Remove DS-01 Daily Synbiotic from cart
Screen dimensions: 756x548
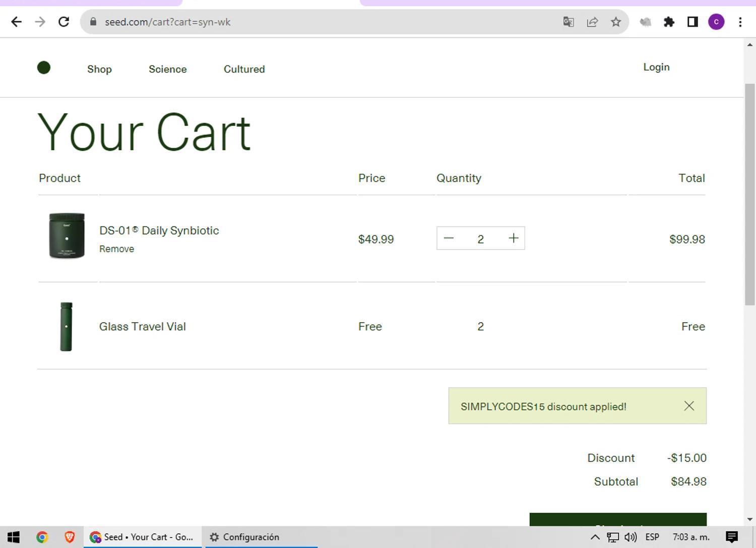coord(116,249)
